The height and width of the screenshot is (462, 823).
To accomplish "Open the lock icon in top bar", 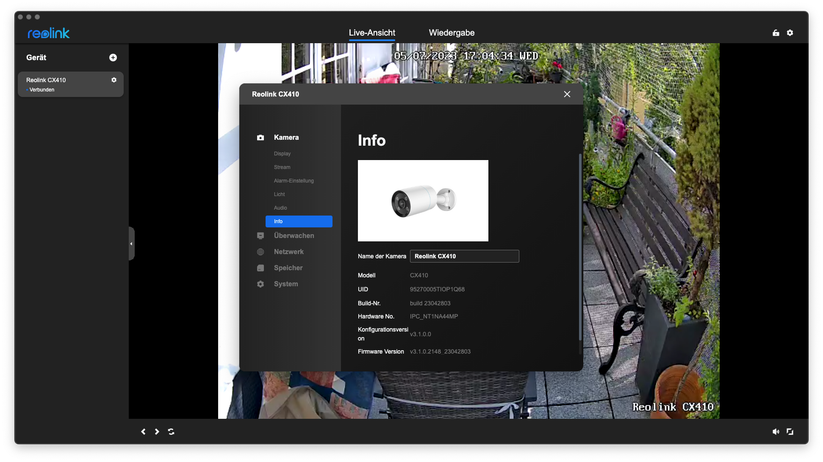I will 776,33.
